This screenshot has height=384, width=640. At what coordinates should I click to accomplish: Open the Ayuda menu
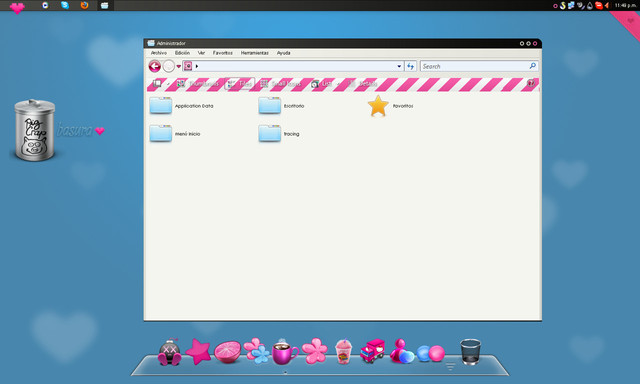coord(283,53)
